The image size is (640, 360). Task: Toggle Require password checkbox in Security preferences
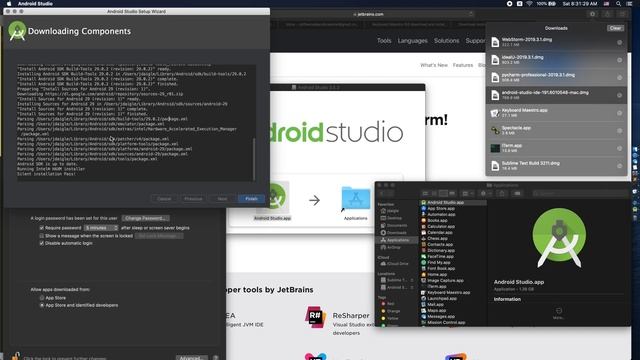pos(42,228)
